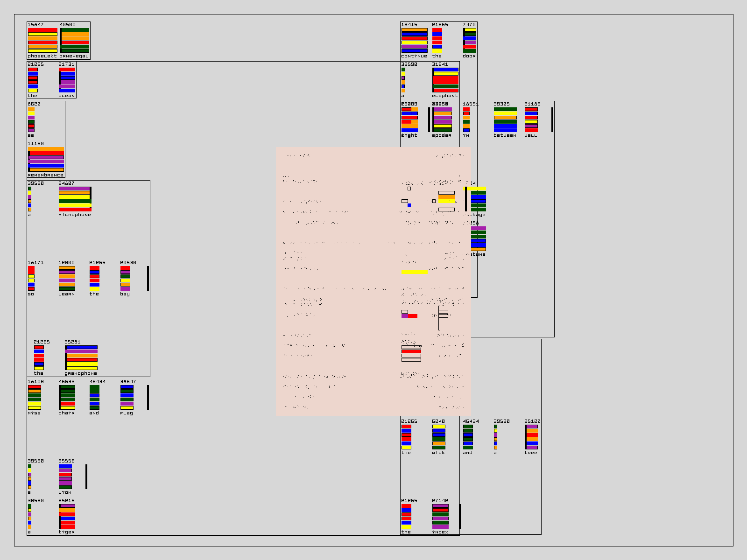Select the 'between' bar stack
This screenshot has height=560, width=747.
click(505, 120)
